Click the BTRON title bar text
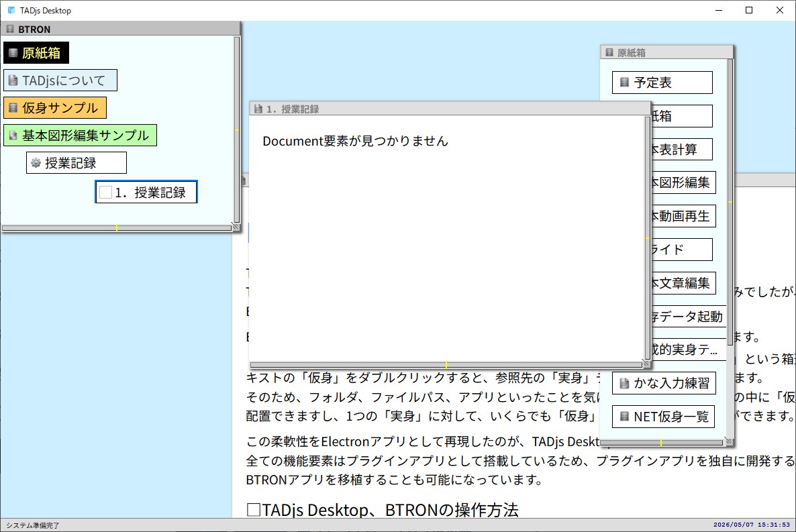Image resolution: width=796 pixels, height=532 pixels. click(34, 30)
